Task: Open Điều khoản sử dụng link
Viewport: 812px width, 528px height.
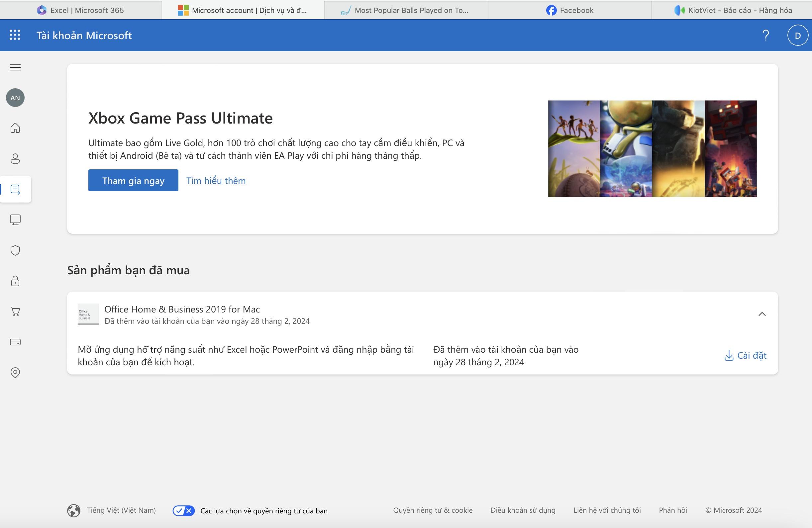Action: 523,510
